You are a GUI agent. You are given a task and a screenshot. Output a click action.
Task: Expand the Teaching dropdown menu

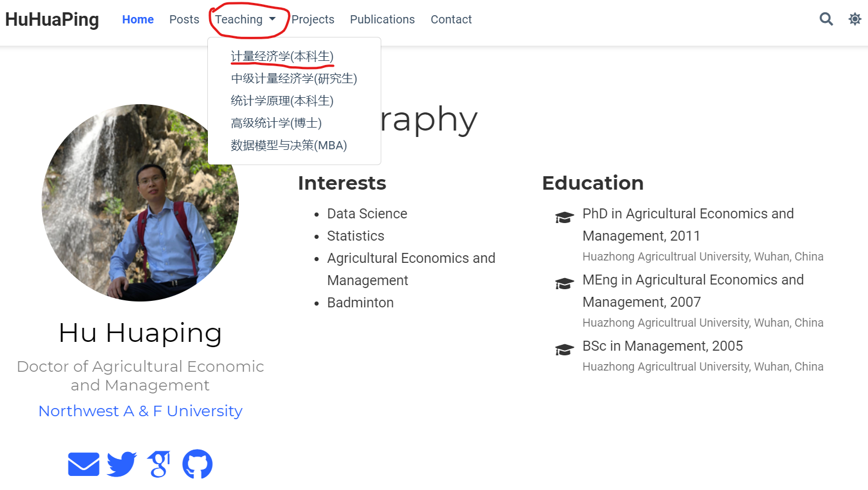pyautogui.click(x=245, y=19)
